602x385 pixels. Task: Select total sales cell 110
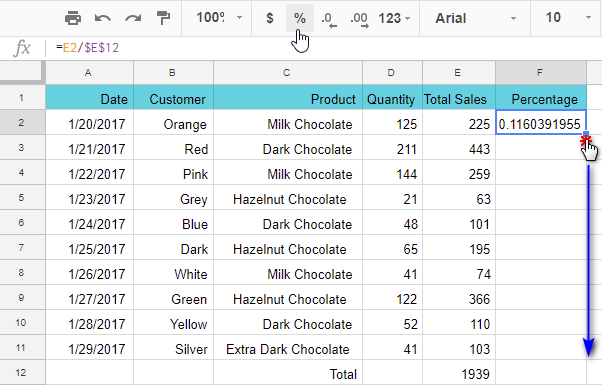tap(458, 322)
